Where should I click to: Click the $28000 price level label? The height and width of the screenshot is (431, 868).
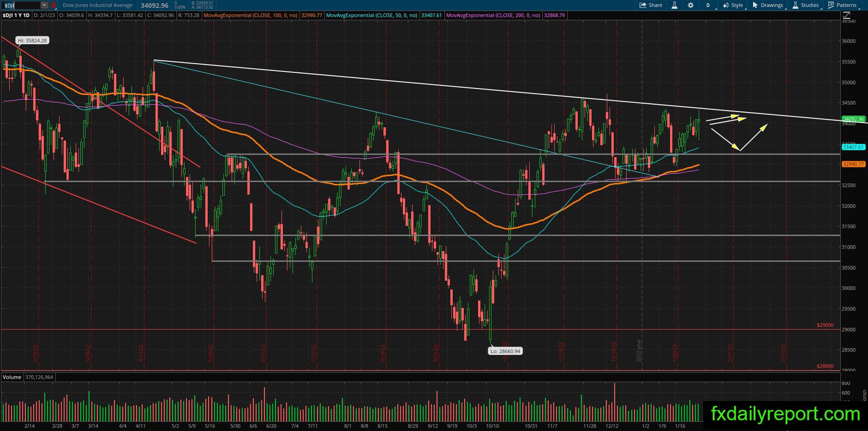point(825,366)
